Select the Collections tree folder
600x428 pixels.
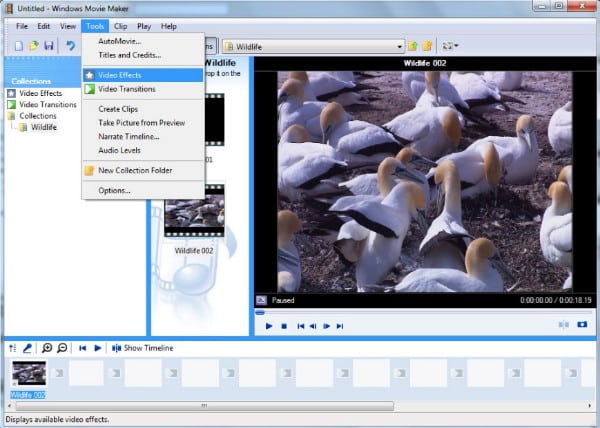coord(38,116)
